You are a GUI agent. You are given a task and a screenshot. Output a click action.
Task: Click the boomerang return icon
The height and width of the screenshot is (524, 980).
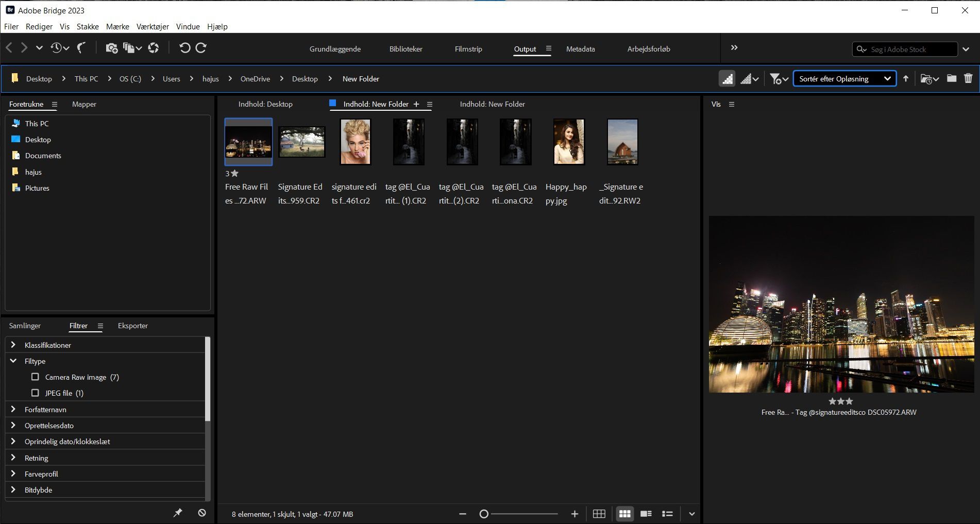tap(81, 48)
